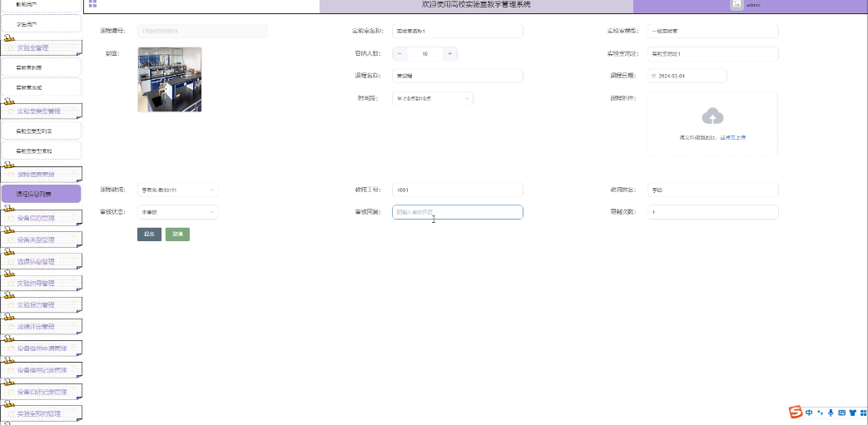Open the soft keyboard icon
868x425 pixels.
(x=842, y=413)
